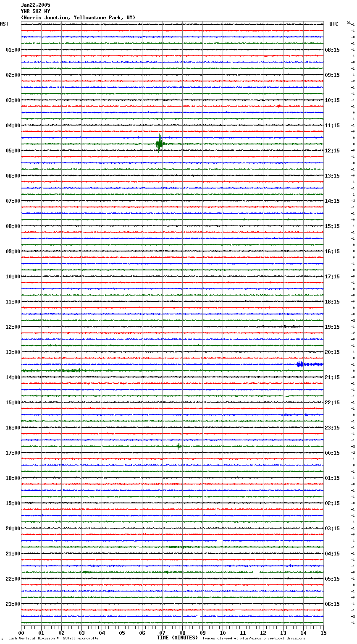Select the 12:00 MST hour label
The height and width of the screenshot is (644, 357).
click(13, 327)
